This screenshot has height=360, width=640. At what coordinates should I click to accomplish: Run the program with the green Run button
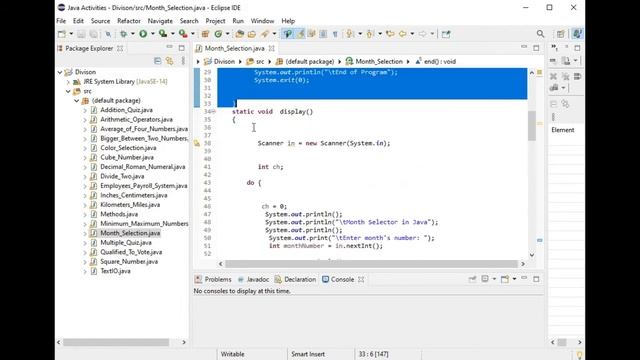pos(143,34)
